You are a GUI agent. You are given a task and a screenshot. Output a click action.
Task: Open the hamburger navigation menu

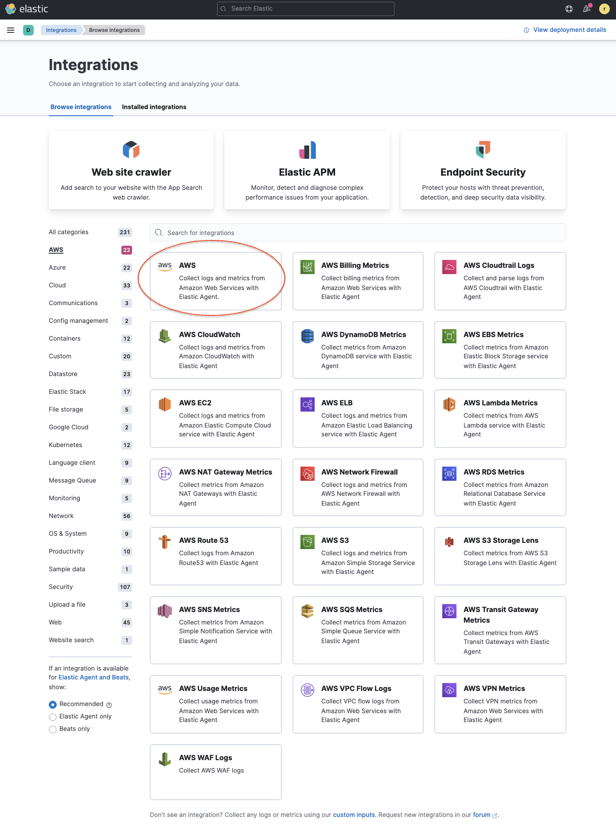pyautogui.click(x=11, y=30)
